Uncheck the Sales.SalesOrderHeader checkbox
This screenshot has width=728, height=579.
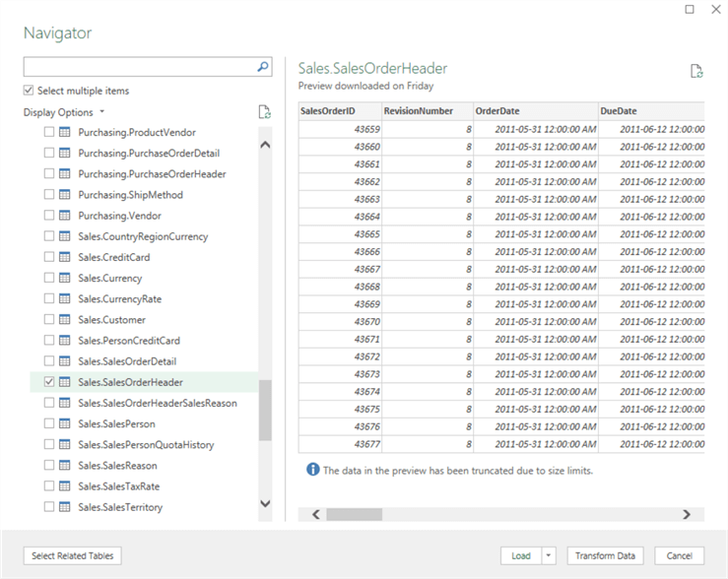(49, 382)
